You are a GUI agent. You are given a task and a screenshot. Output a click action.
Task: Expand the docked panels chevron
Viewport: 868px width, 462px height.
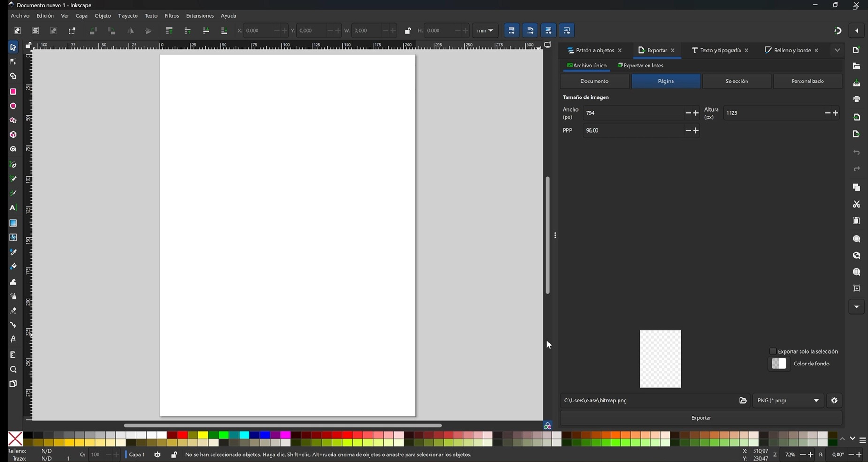point(838,50)
